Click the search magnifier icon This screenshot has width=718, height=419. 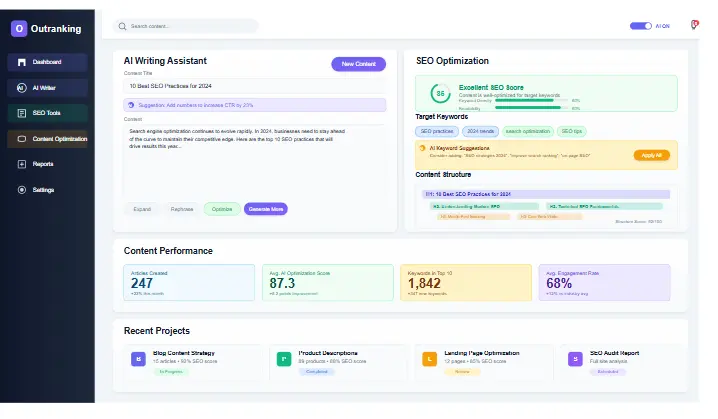point(122,26)
